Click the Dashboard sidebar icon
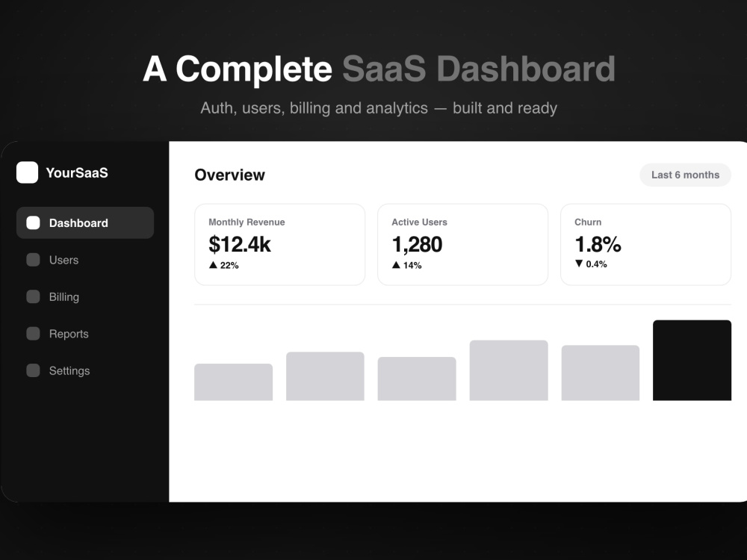 point(33,223)
